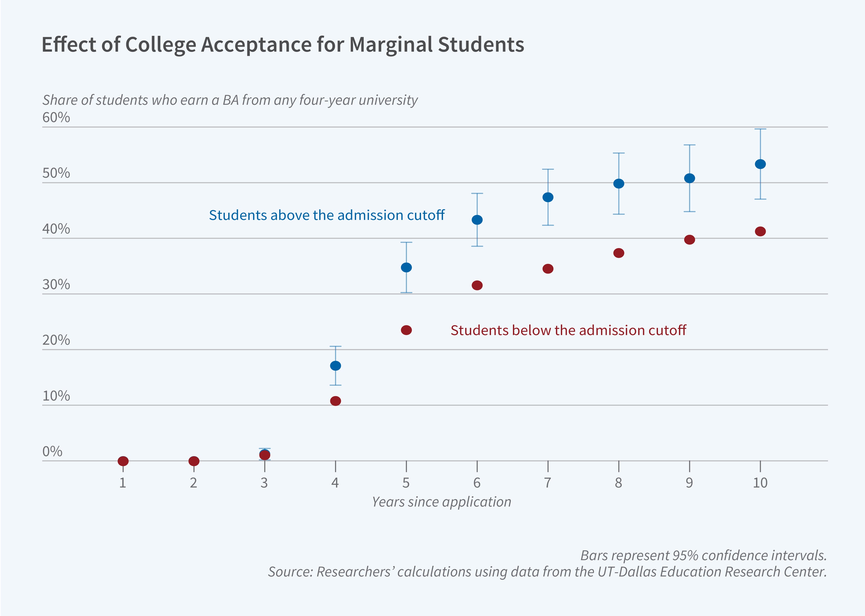Click the "Years since application" axis title
865x616 pixels.
point(442,502)
